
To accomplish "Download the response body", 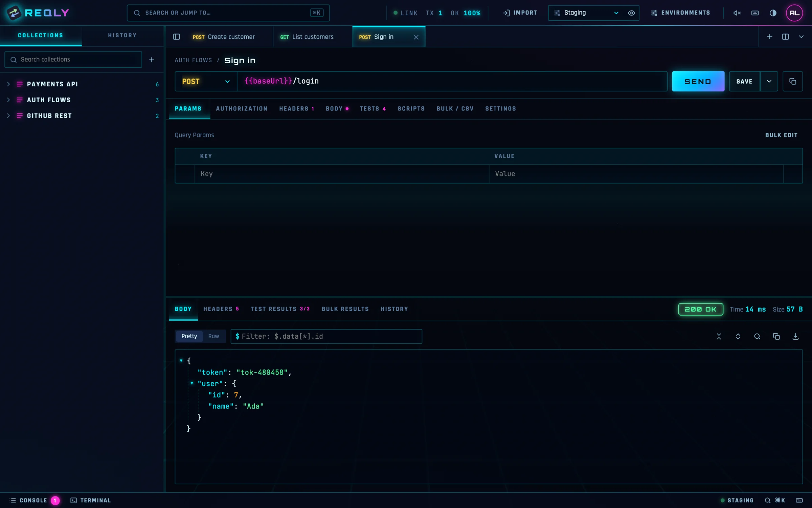I will tap(795, 336).
